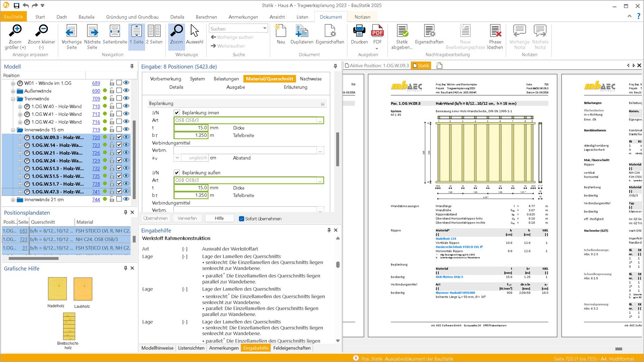Expand the Innenwände 21 cm node
Image resolution: width=644 pixels, height=362 pixels.
point(13,200)
